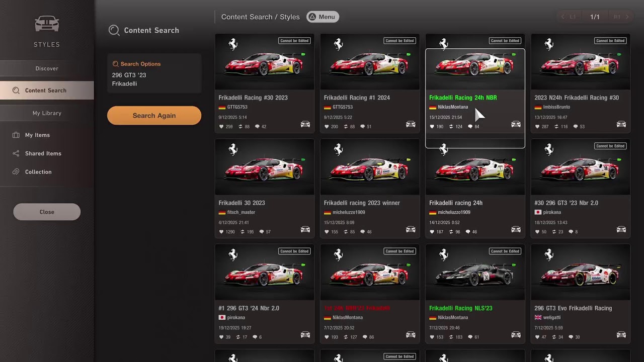Image resolution: width=644 pixels, height=362 pixels.
Task: Click the Search Again button
Action: tap(154, 116)
